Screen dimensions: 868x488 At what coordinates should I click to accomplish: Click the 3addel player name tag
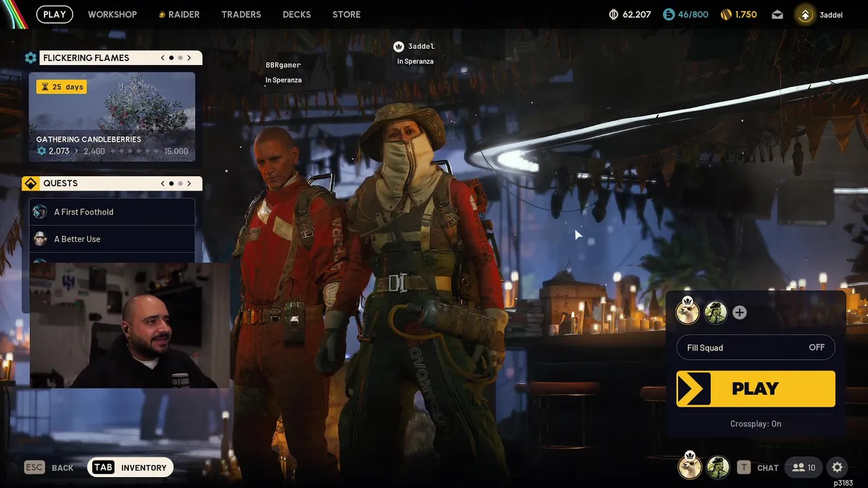point(421,46)
